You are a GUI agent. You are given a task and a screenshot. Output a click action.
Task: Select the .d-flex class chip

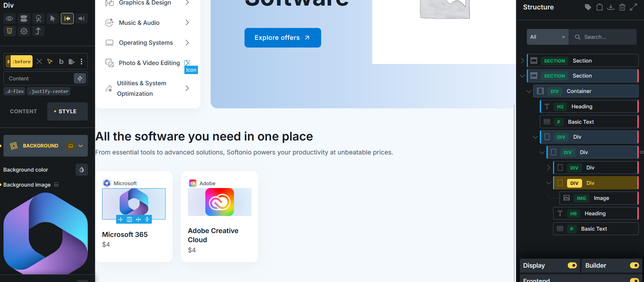(15, 91)
